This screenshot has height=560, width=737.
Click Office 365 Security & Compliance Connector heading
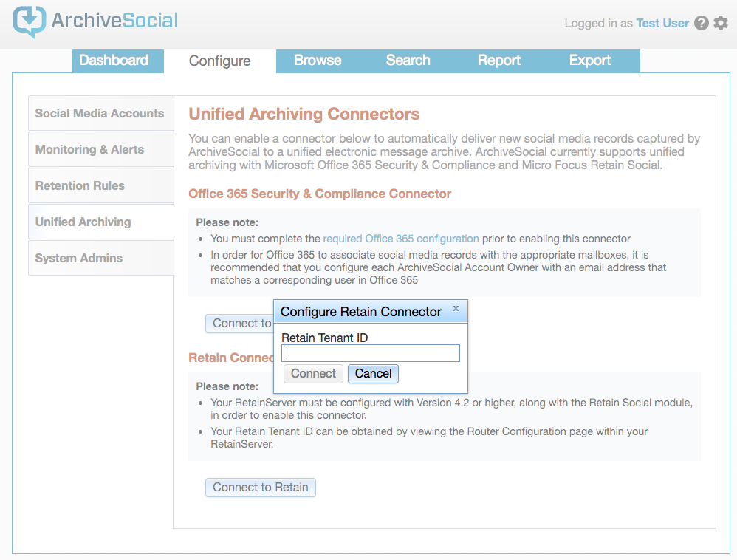click(320, 194)
